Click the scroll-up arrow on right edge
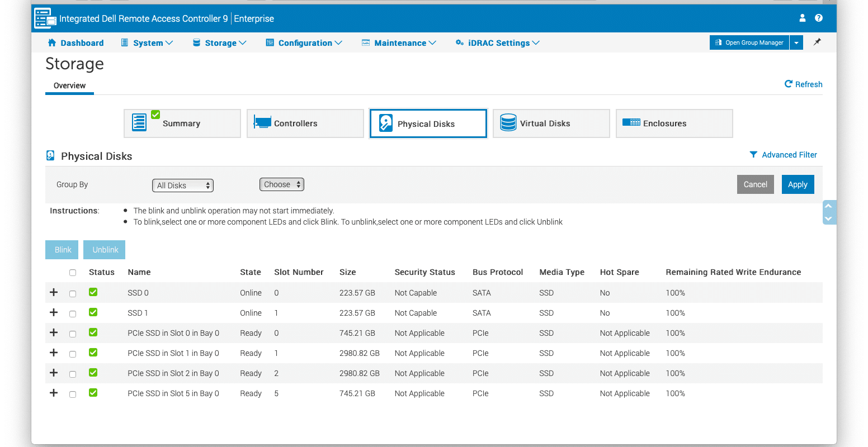Screen dimensions: 868x447 [x=829, y=206]
